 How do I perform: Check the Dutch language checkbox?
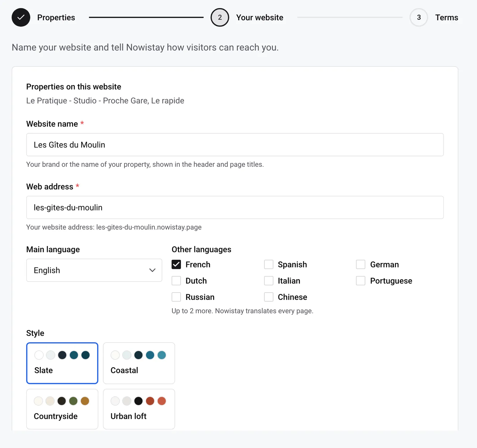pyautogui.click(x=176, y=281)
